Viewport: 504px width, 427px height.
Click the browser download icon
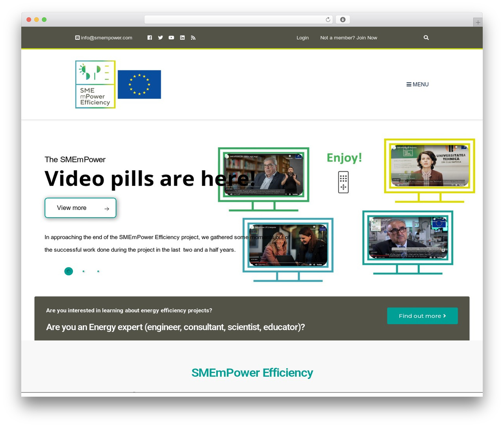tap(343, 20)
